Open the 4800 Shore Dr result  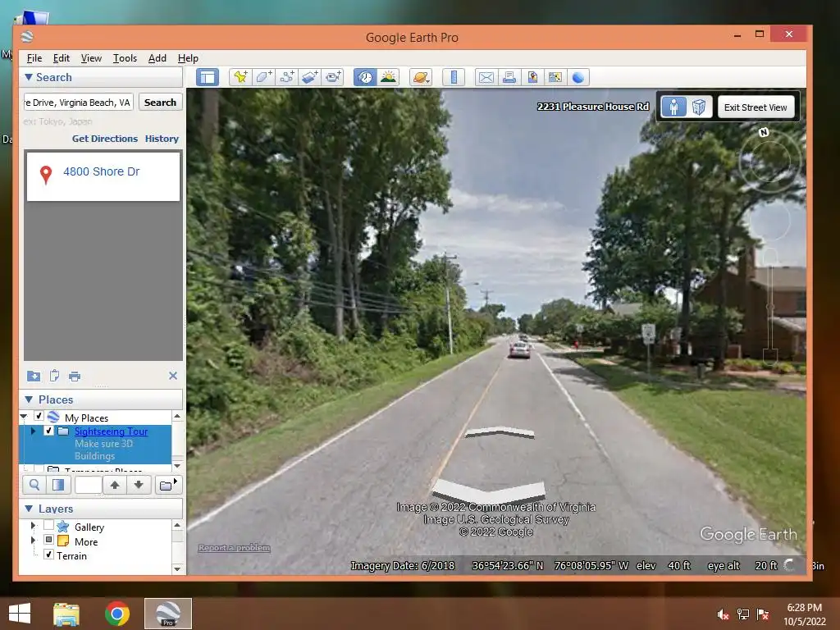tap(101, 171)
